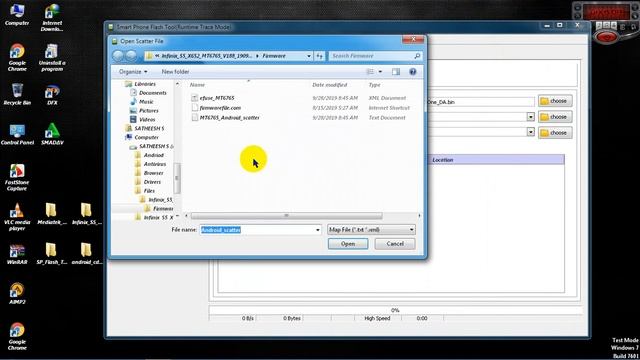Select the Drivers folder in tree
The width and height of the screenshot is (640, 360).
[152, 182]
